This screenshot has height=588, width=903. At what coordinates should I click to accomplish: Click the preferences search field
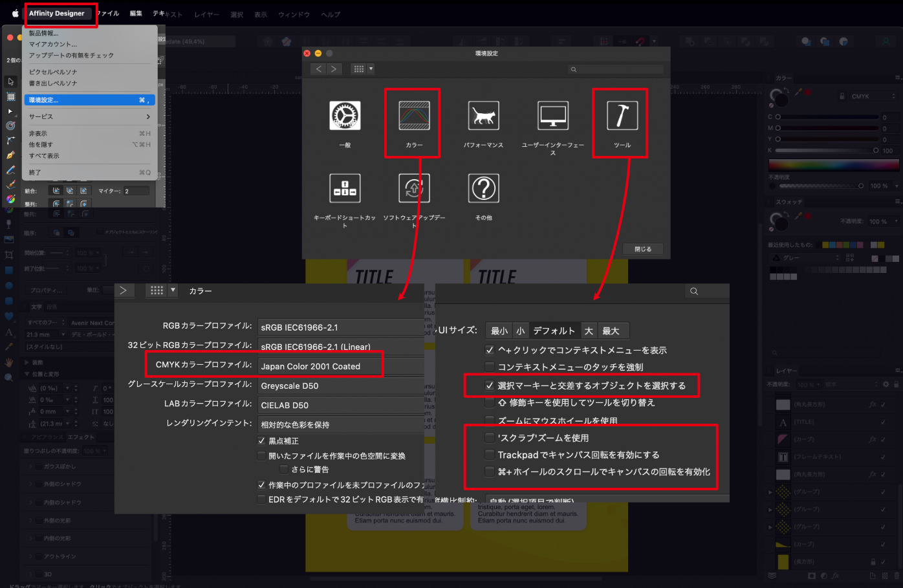[616, 69]
